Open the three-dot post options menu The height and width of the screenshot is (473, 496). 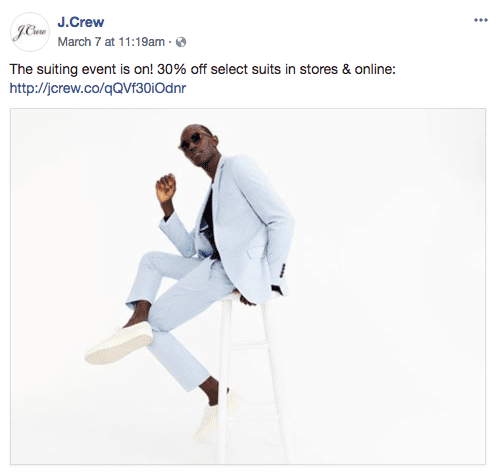pos(481,20)
